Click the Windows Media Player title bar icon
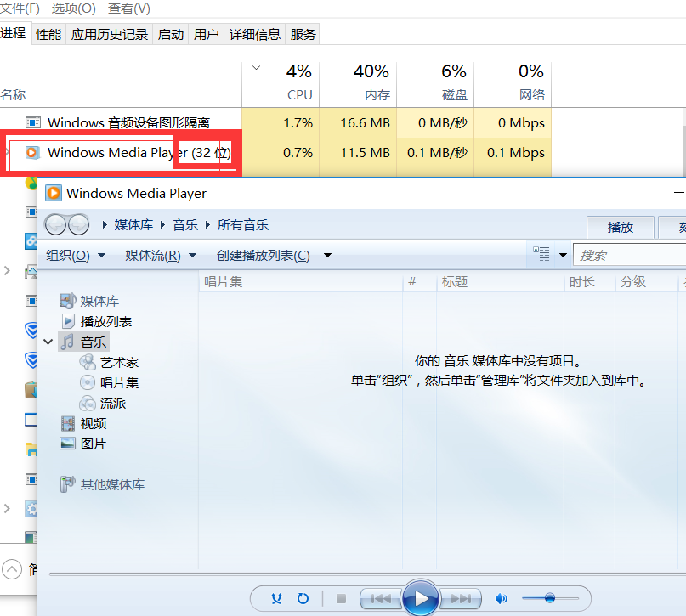This screenshot has width=686, height=616. pos(54,193)
